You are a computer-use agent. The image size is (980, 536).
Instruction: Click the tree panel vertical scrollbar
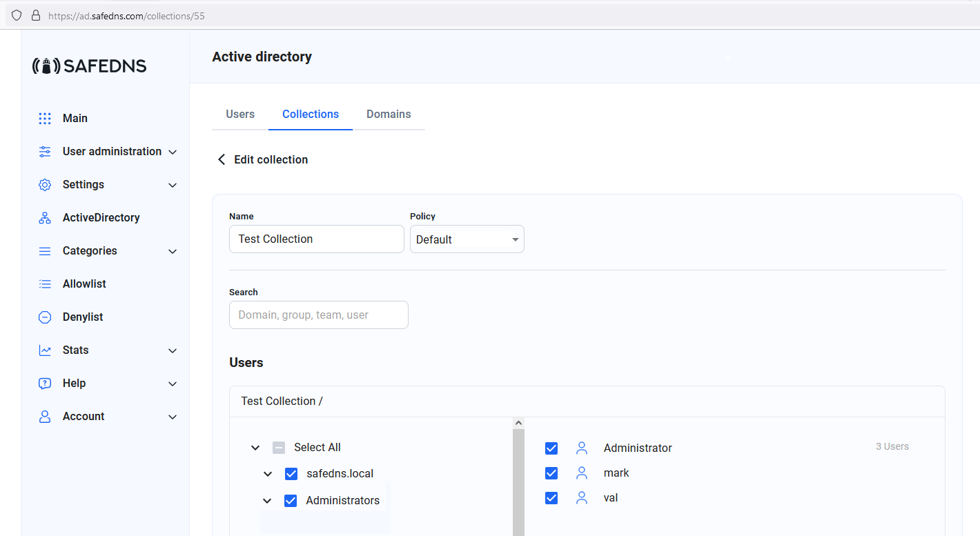click(519, 482)
